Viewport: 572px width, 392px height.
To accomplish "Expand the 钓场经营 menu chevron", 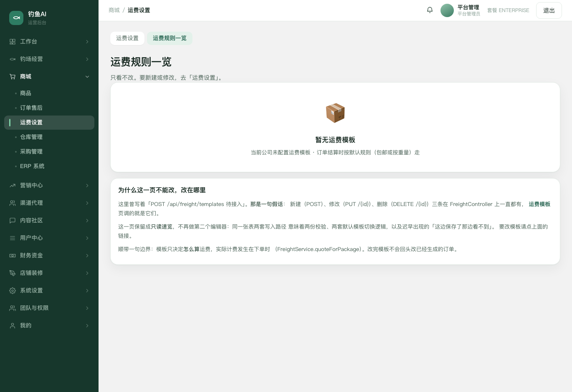I will point(87,59).
